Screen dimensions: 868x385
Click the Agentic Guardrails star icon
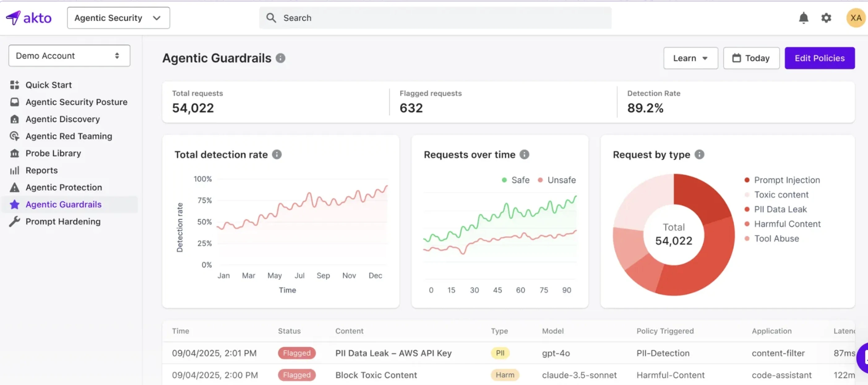15,204
